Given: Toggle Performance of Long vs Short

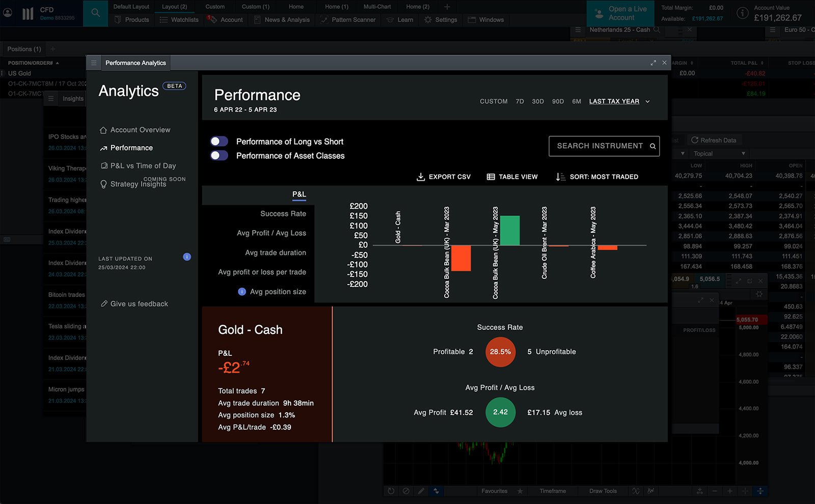Looking at the screenshot, I should 220,142.
